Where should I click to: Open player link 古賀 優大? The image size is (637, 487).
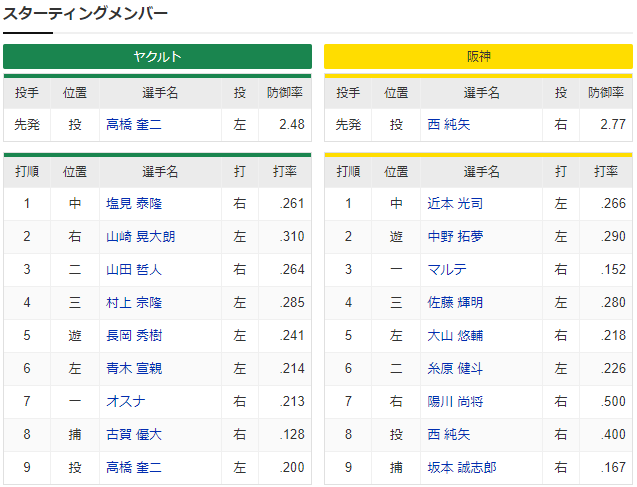[134, 434]
